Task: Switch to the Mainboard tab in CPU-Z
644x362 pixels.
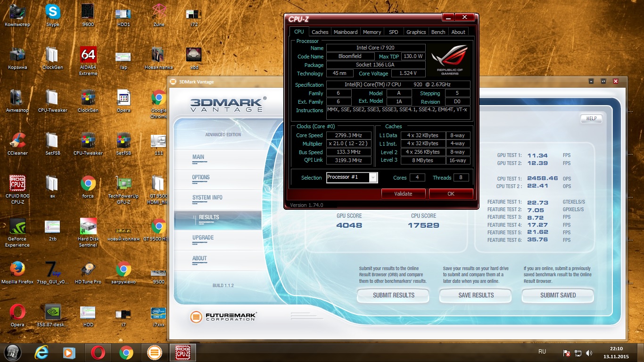Action: [346, 32]
